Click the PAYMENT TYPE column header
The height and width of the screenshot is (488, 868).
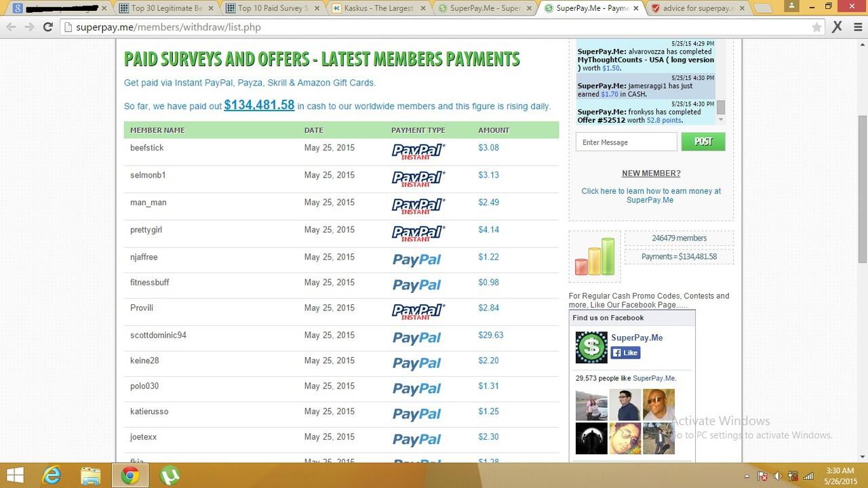coord(418,130)
